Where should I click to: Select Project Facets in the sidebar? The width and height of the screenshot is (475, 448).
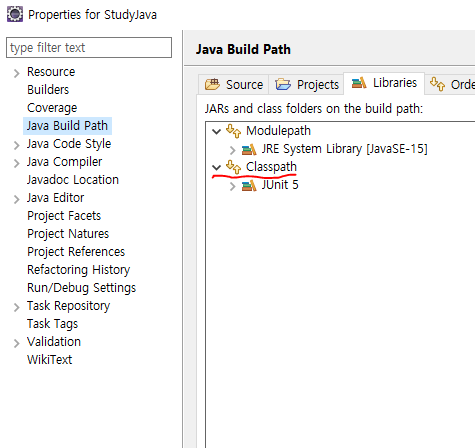tap(64, 216)
